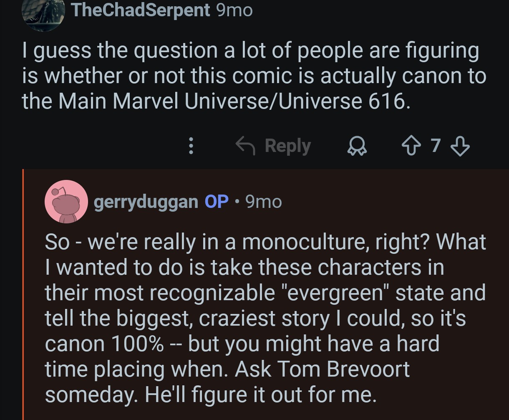The width and height of the screenshot is (509, 420).
Task: Click the vote score of 7
Action: point(436,145)
